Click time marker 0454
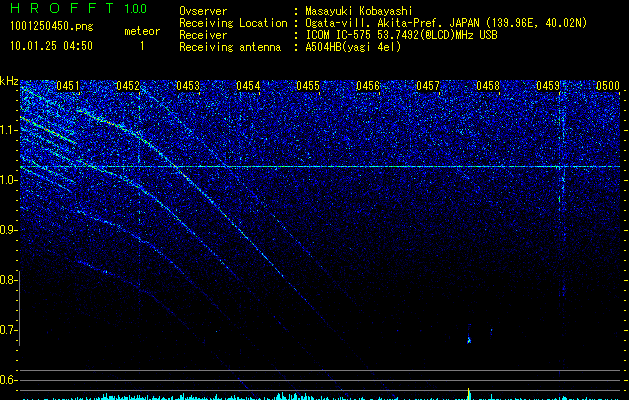 pos(248,86)
